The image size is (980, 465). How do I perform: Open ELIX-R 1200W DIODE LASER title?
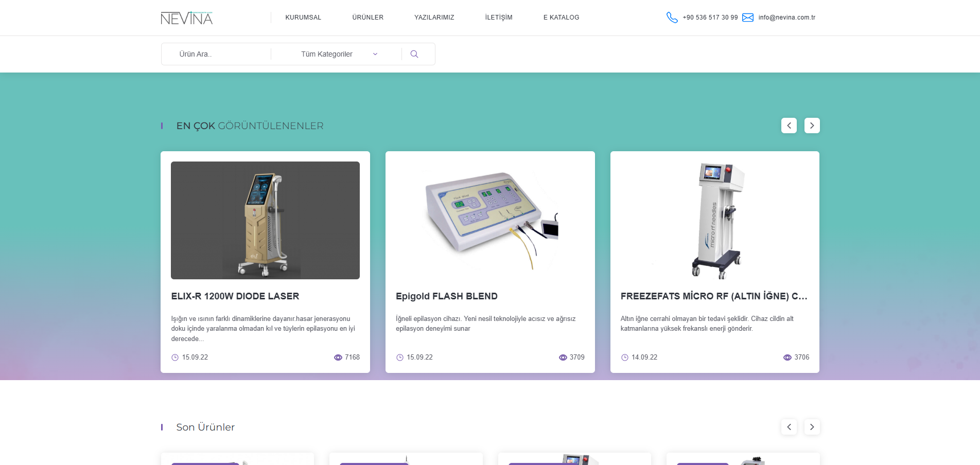click(235, 296)
